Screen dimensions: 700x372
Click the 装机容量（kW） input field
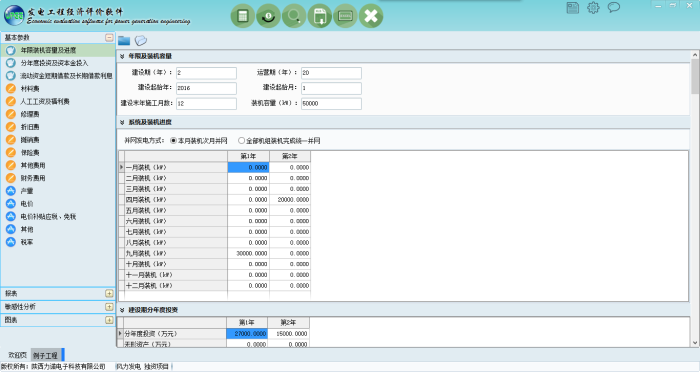[x=331, y=103]
